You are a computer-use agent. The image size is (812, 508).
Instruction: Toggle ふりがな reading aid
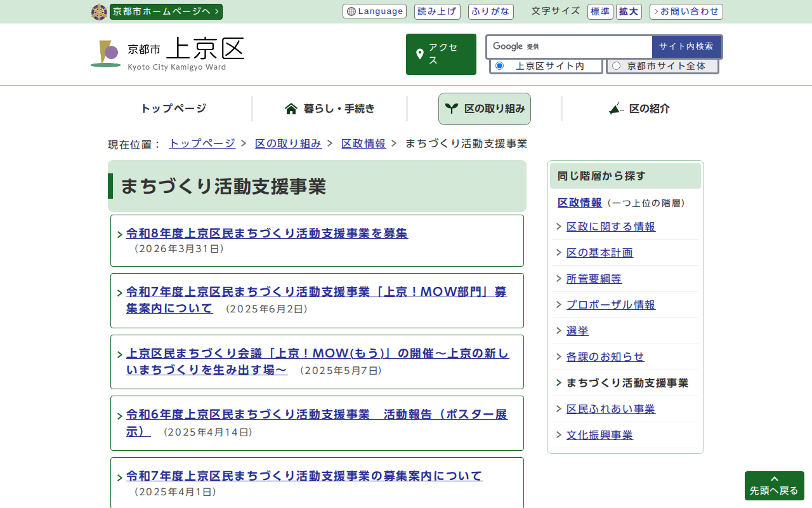point(491,11)
